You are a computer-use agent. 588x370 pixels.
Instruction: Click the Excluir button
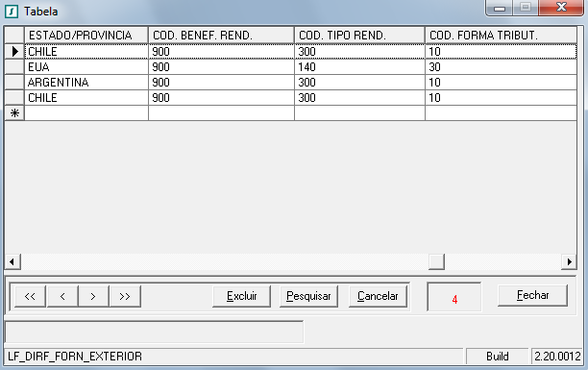click(241, 296)
